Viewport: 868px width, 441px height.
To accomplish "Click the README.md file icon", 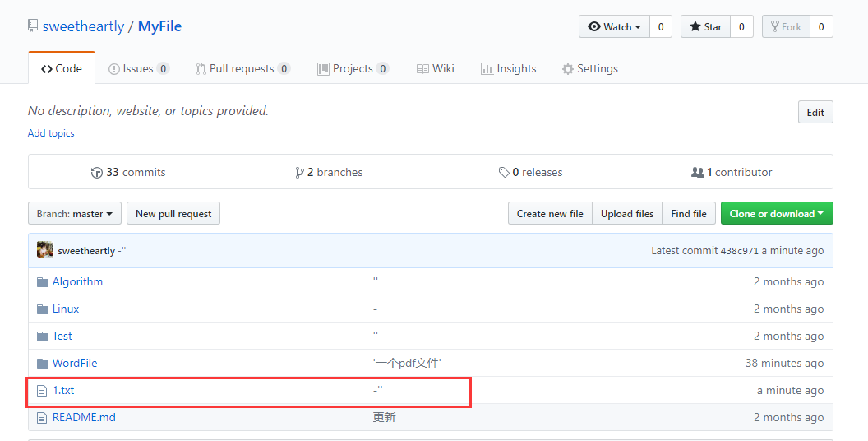I will pos(42,418).
